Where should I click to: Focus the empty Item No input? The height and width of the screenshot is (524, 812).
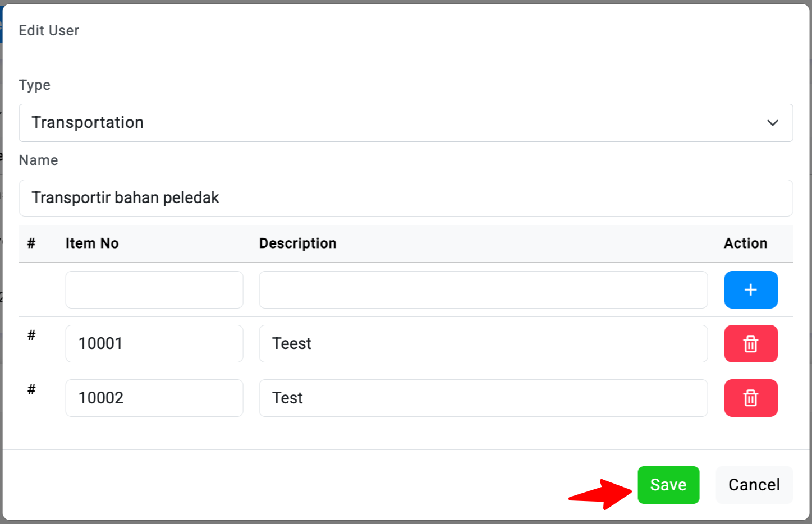[154, 290]
